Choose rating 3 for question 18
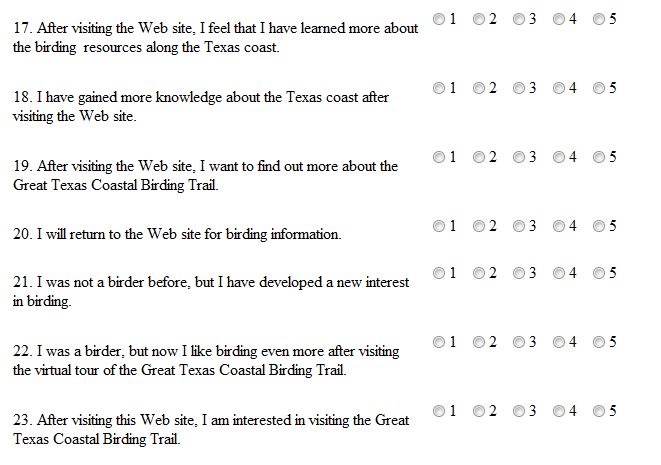The image size is (661, 465). (x=519, y=88)
